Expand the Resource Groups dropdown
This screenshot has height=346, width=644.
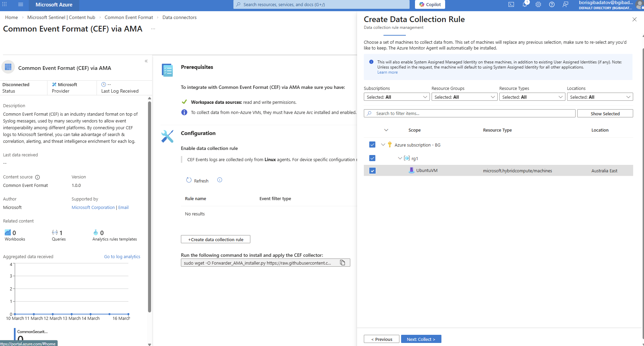click(464, 97)
